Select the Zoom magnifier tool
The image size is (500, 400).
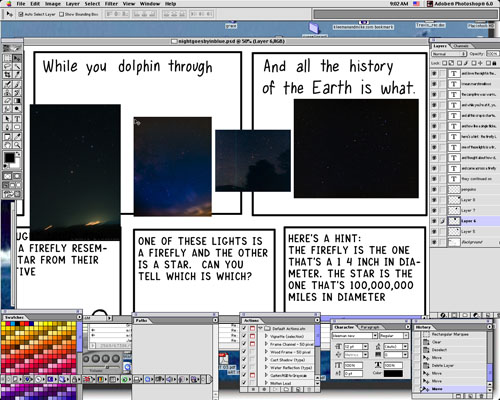point(17,145)
